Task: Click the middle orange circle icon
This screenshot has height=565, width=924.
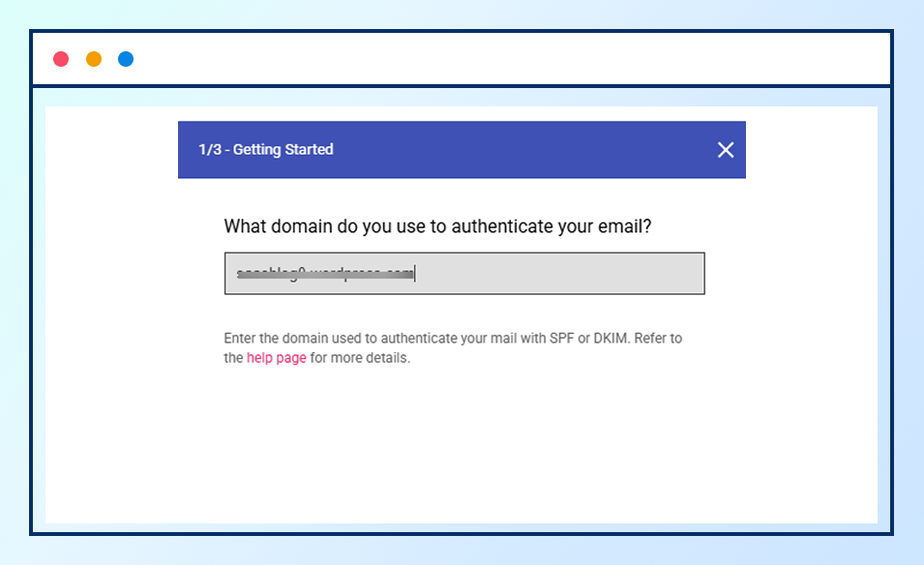Action: [93, 58]
